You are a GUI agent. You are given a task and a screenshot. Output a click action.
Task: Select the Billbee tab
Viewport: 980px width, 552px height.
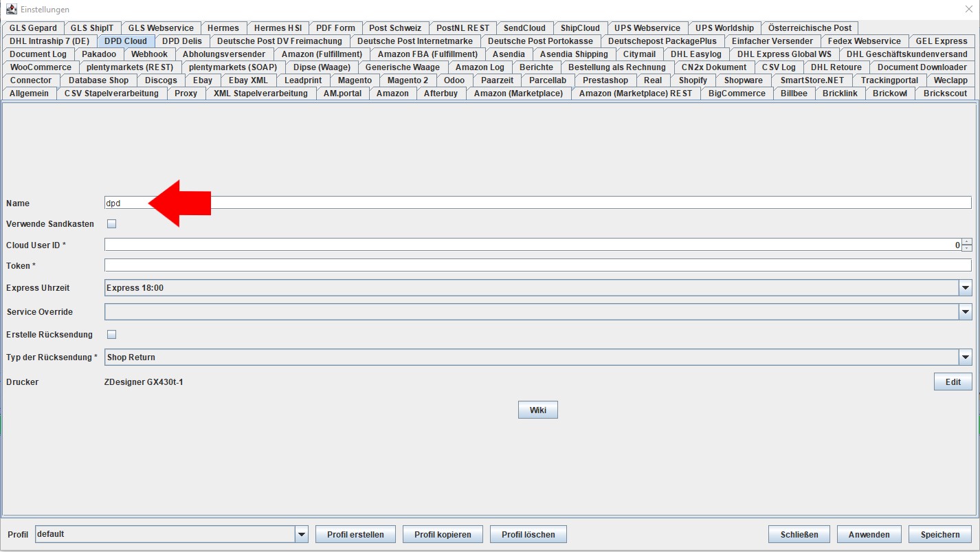pos(794,93)
